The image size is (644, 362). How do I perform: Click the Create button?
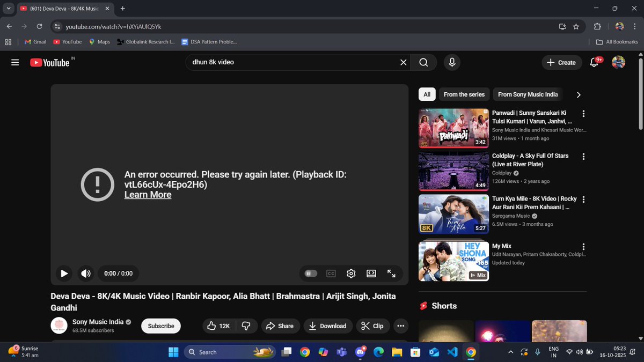coord(561,63)
